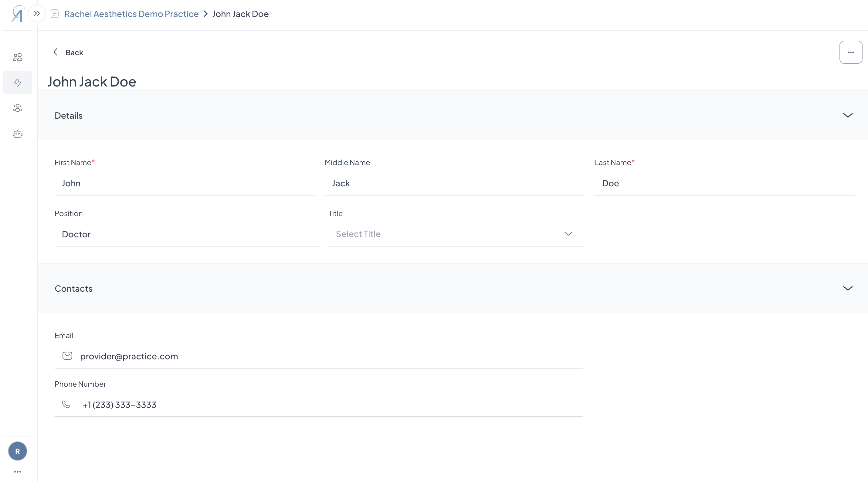Click the Last Name field
Viewport: 868px width, 482px height.
pyautogui.click(x=724, y=183)
